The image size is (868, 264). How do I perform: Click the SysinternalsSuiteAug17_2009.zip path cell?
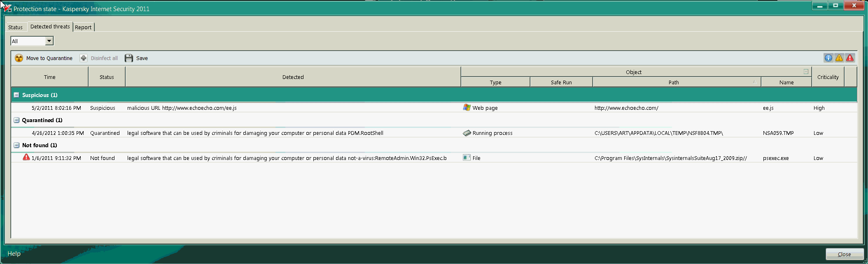coord(671,158)
